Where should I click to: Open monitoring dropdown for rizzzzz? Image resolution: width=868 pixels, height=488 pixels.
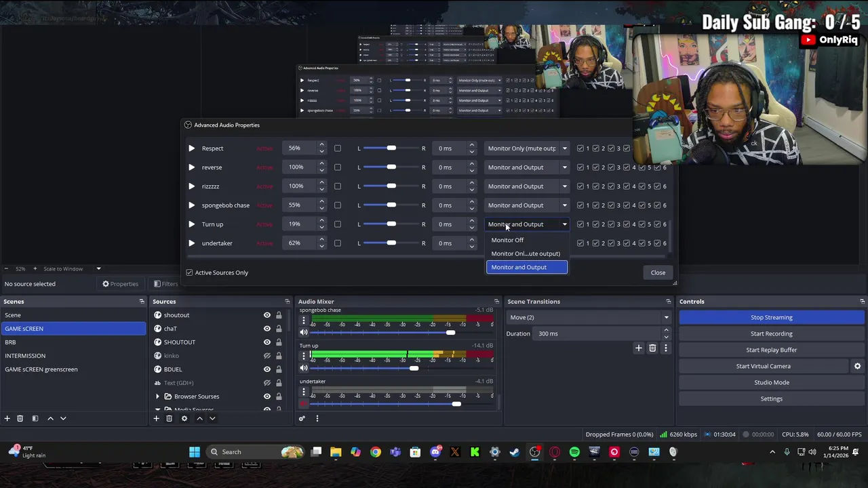[527, 186]
